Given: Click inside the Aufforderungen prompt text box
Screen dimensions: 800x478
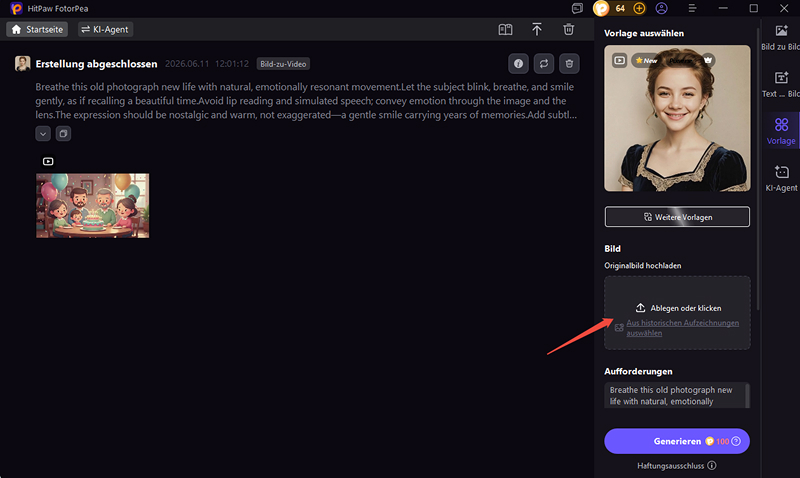Looking at the screenshot, I should pyautogui.click(x=674, y=395).
